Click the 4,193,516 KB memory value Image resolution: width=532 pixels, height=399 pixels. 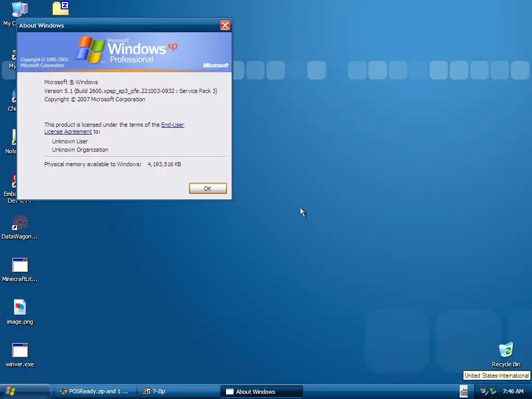click(164, 164)
